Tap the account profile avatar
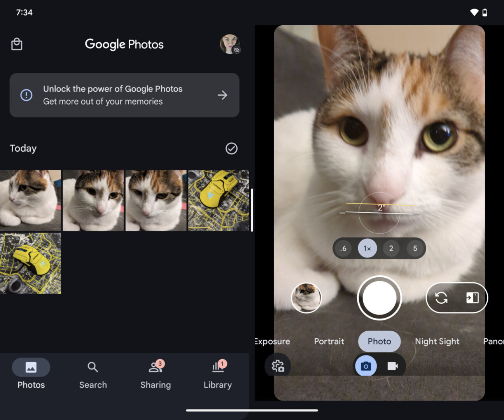Viewport: 504px width, 420px height. pyautogui.click(x=230, y=44)
